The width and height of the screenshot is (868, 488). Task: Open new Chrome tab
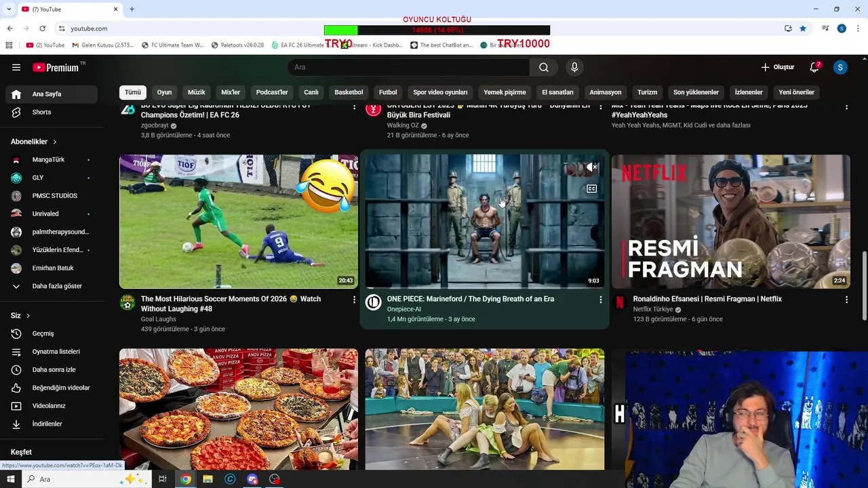click(x=132, y=9)
